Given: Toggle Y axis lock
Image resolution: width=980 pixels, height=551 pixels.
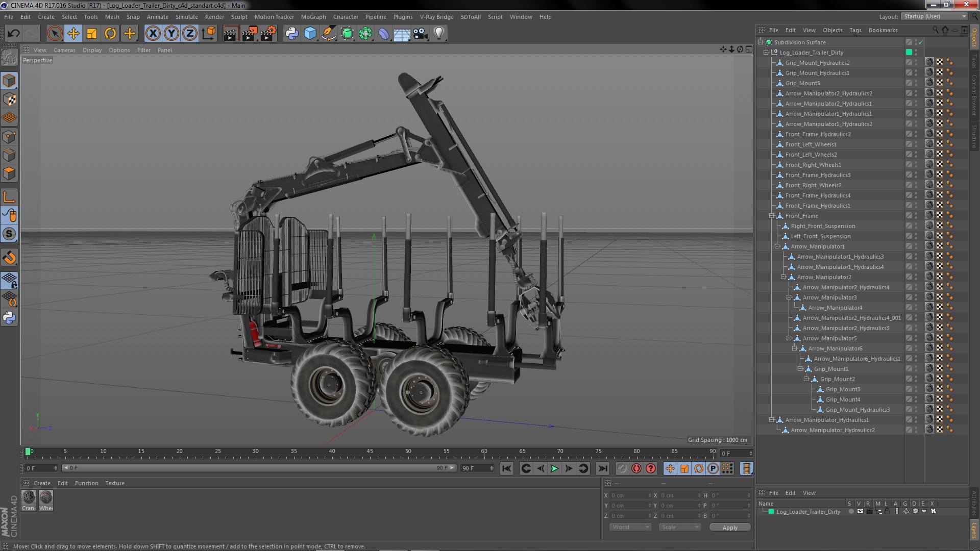Looking at the screenshot, I should point(171,34).
